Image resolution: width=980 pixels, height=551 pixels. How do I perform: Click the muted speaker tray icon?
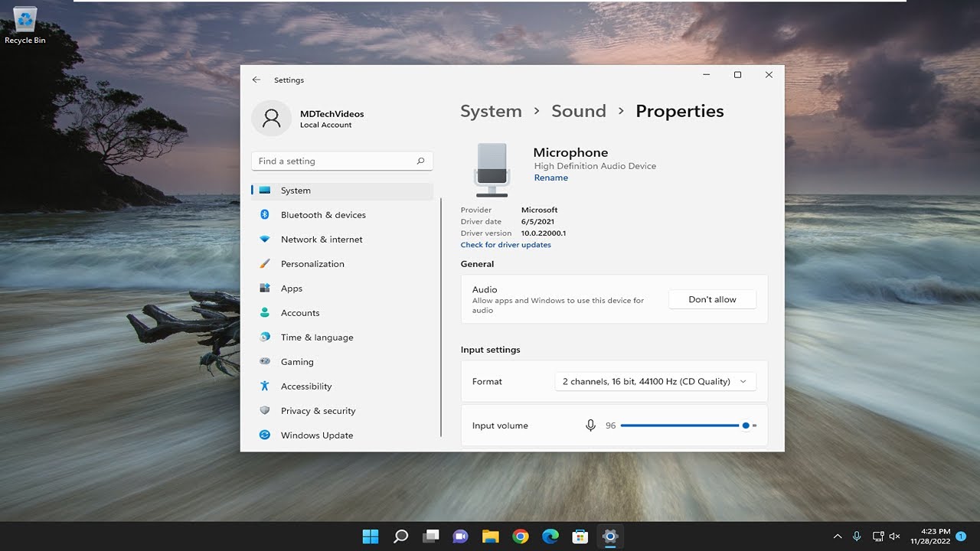tap(894, 536)
